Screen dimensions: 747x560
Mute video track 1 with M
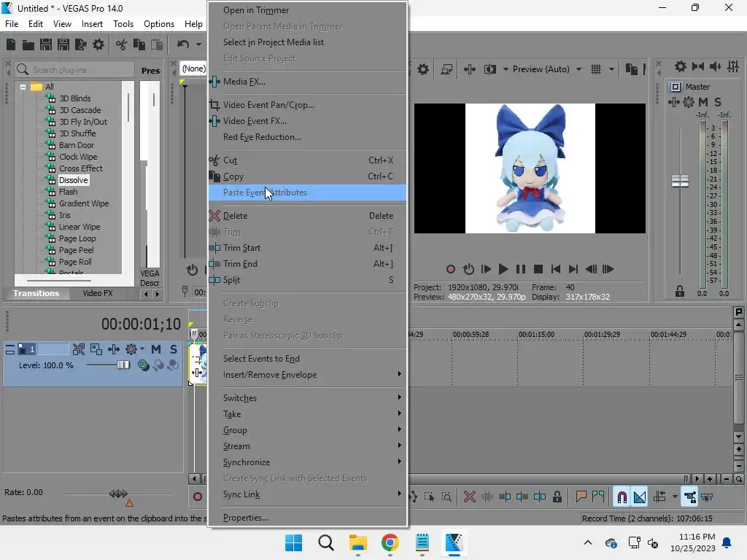pyautogui.click(x=156, y=349)
